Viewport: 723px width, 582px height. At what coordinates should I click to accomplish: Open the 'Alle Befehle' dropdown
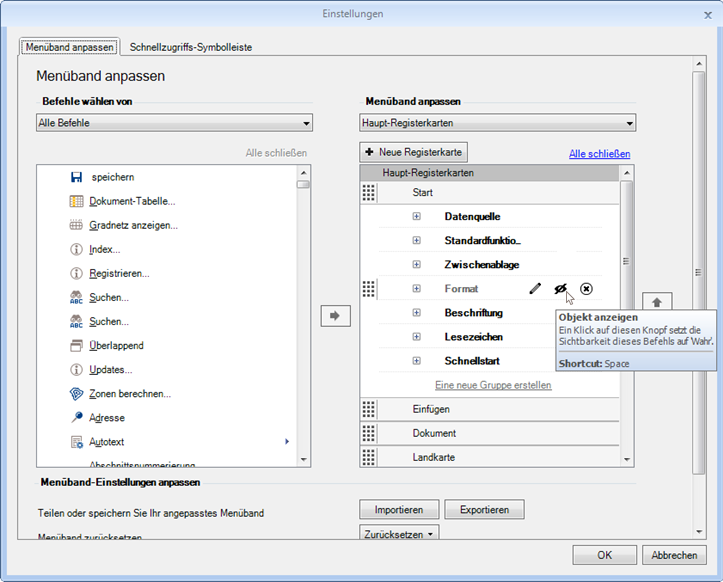point(174,123)
